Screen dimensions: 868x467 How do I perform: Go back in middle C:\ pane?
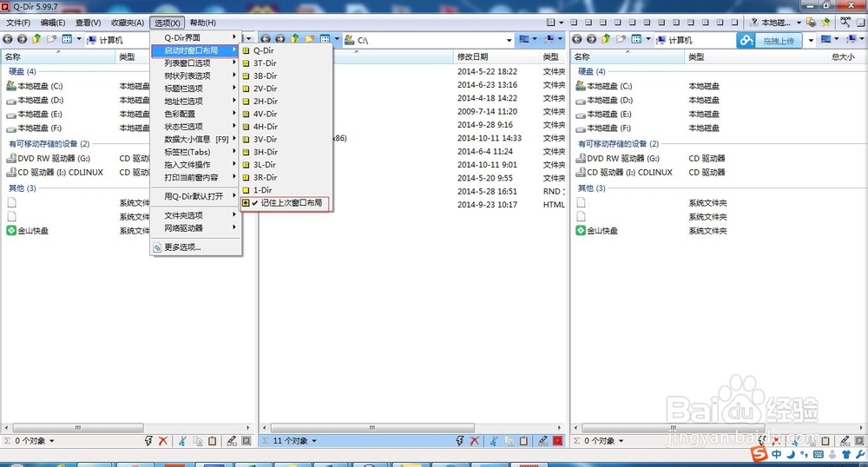(x=266, y=39)
